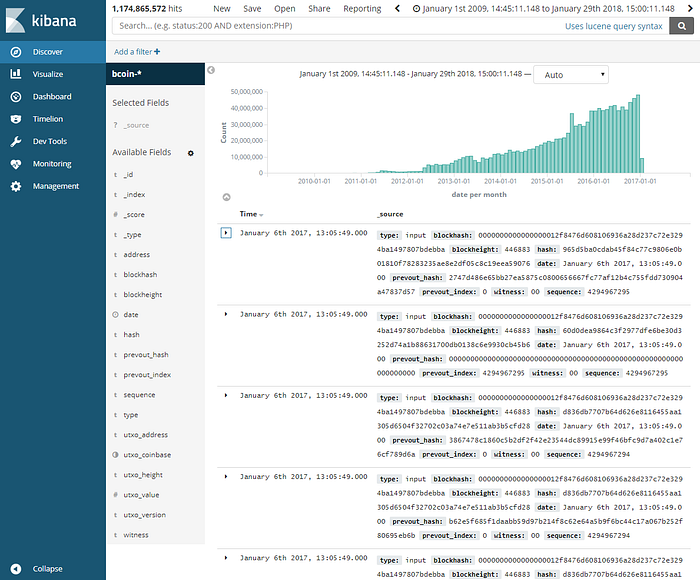Image resolution: width=700 pixels, height=580 pixels.
Task: Click Reporting in the top menu
Action: point(362,8)
